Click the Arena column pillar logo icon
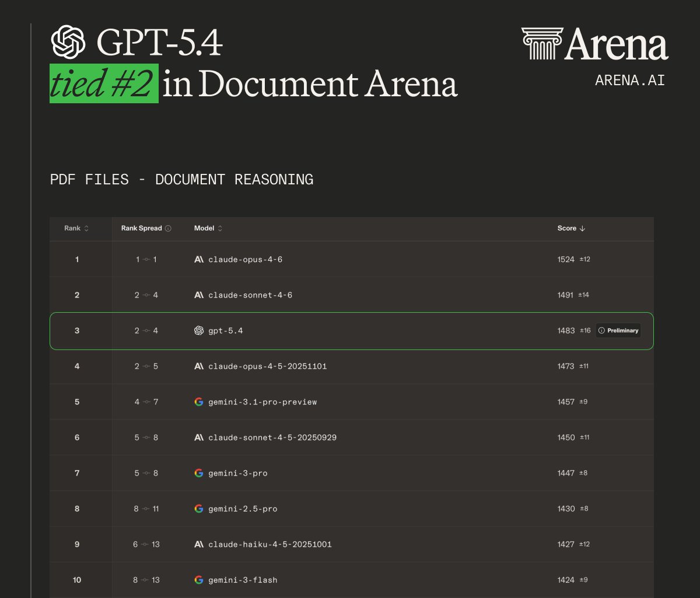This screenshot has height=598, width=700. pyautogui.click(x=542, y=44)
